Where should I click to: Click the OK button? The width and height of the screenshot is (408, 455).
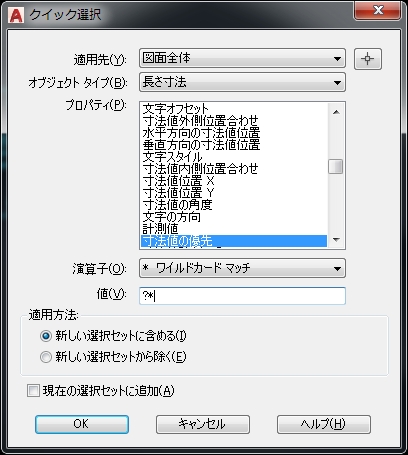82,424
